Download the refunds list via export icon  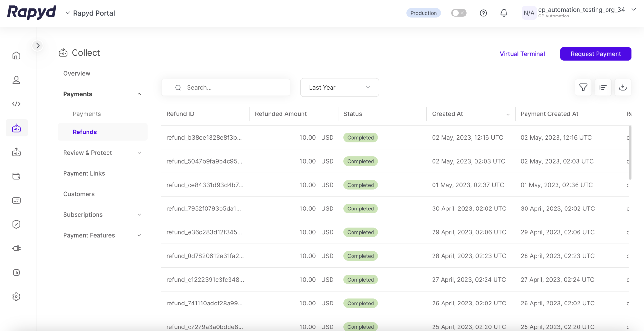tap(623, 87)
